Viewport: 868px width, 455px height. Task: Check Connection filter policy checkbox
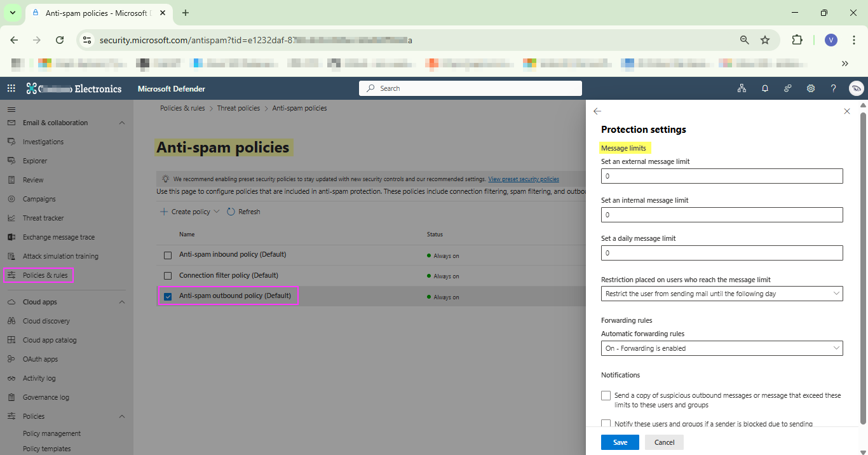coord(168,276)
